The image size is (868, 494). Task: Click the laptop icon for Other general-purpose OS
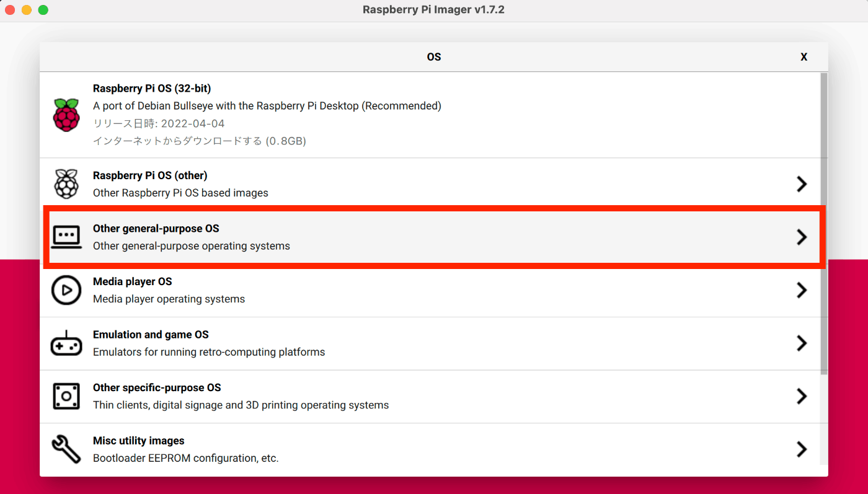pos(66,237)
